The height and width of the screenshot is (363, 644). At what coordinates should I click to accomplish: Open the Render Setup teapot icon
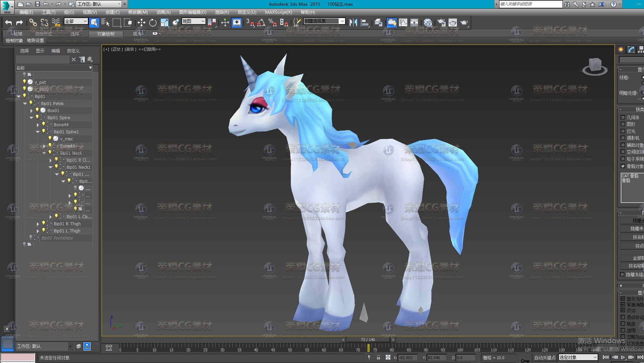(x=441, y=23)
